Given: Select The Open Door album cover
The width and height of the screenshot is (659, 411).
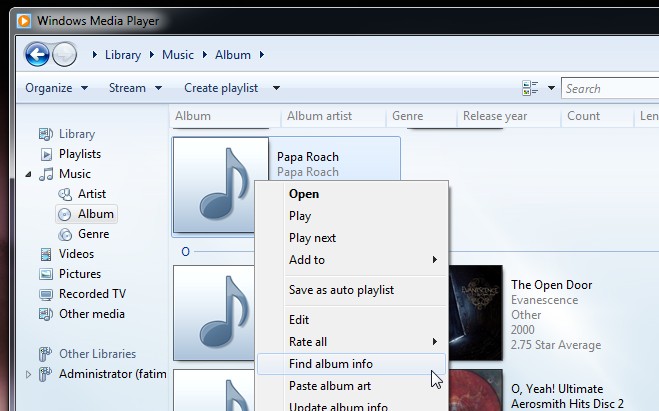Looking at the screenshot, I should point(476,313).
